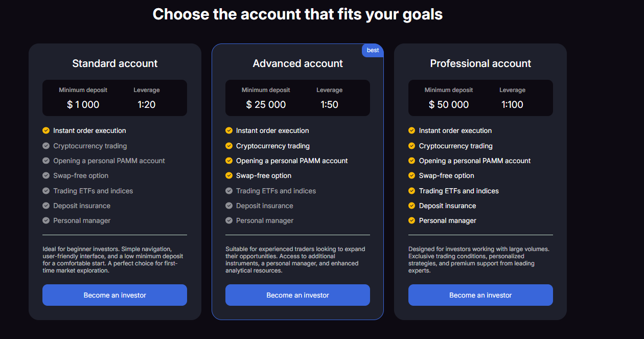This screenshot has width=644, height=339.
Task: Click checkmark beside Advanced Opening a personal PAMM account
Action: [x=229, y=161]
